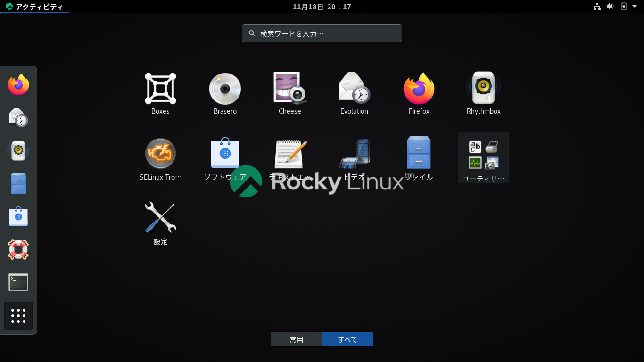Open Files cabinet in the dock
Screen dimensions: 644x362
pyautogui.click(x=18, y=184)
